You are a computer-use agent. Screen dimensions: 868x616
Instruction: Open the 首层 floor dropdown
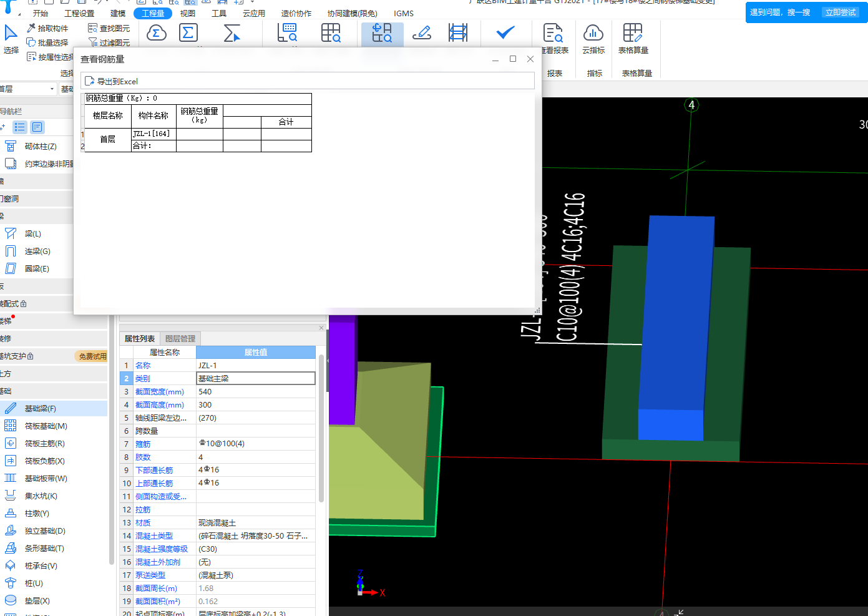[28, 89]
